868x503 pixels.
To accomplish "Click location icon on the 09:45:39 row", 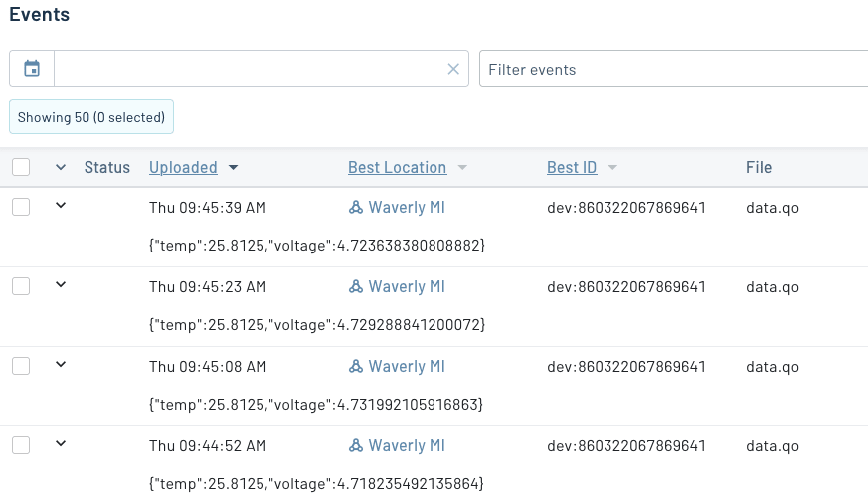I will (x=356, y=207).
